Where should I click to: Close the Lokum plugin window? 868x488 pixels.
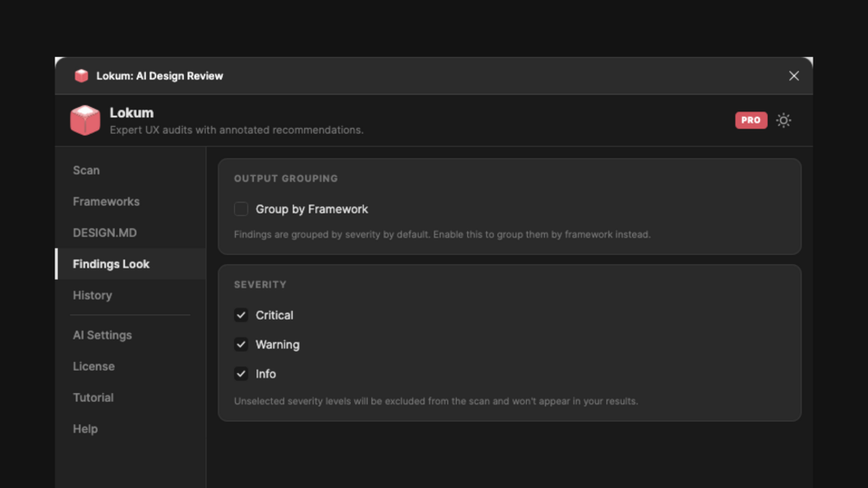pyautogui.click(x=794, y=76)
